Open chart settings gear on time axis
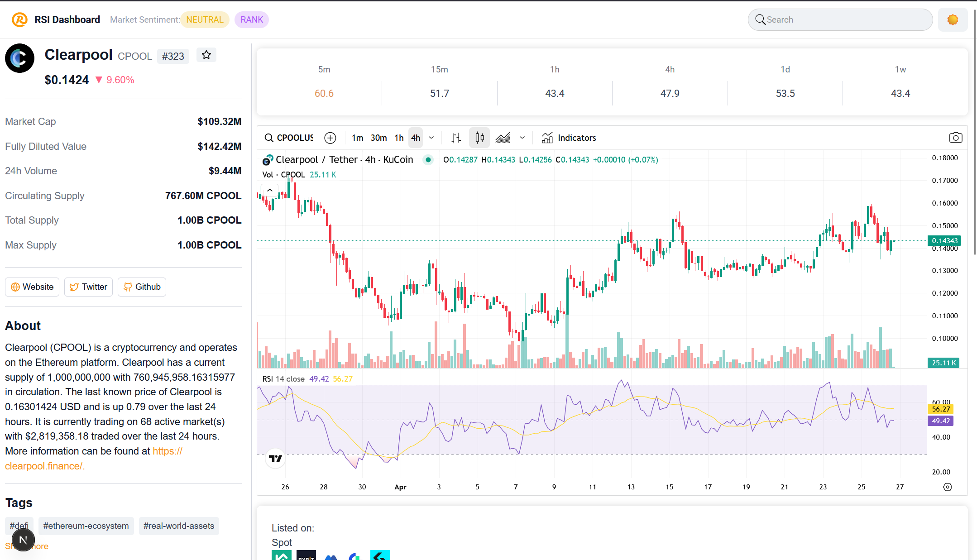 point(948,487)
